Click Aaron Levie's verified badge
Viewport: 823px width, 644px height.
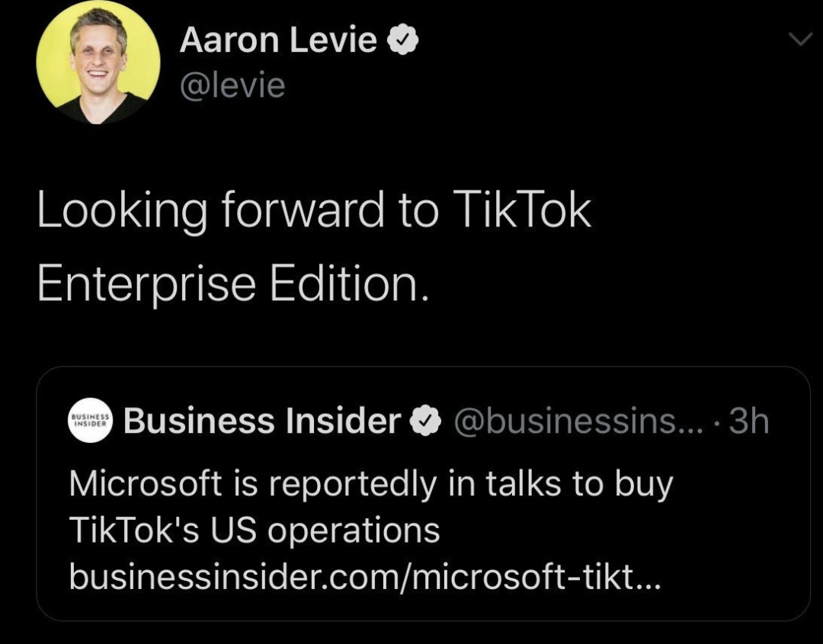pyautogui.click(x=403, y=42)
